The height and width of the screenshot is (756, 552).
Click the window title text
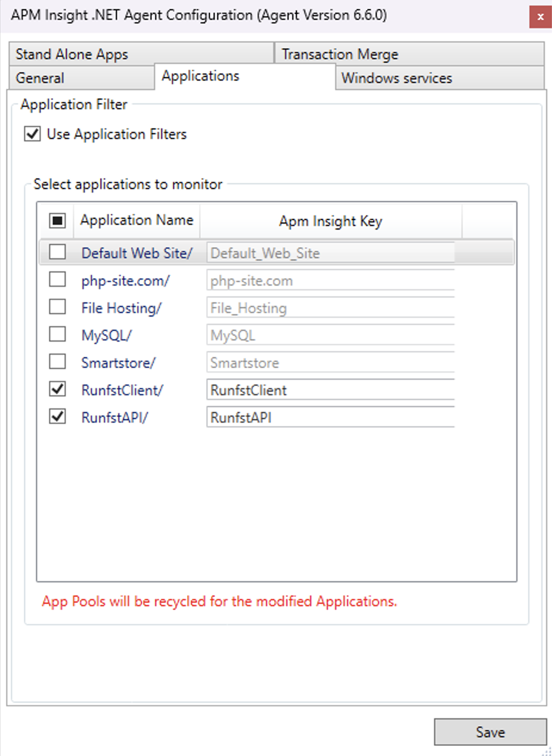[199, 16]
